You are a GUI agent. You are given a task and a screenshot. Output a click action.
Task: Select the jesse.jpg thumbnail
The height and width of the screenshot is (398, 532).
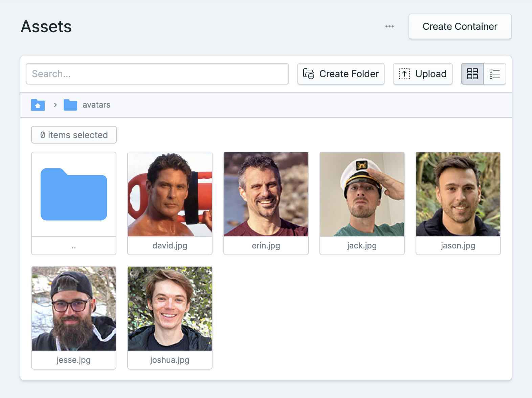click(74, 309)
